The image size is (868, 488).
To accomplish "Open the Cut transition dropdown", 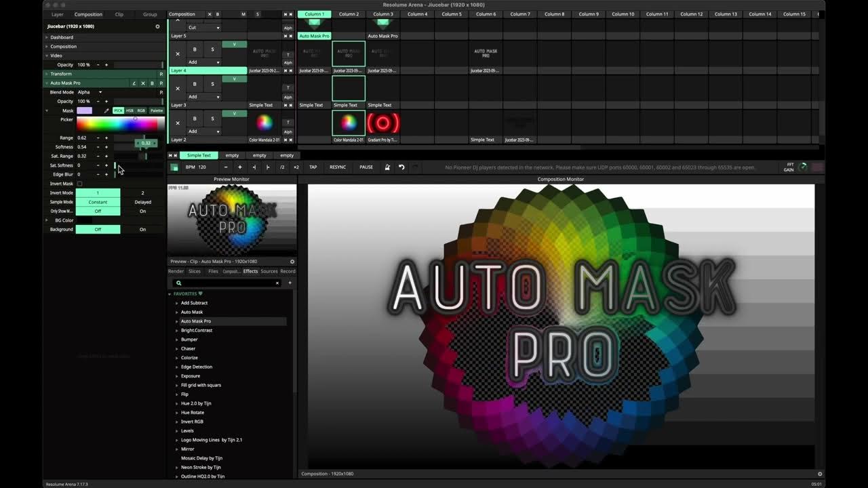I will 203,28.
